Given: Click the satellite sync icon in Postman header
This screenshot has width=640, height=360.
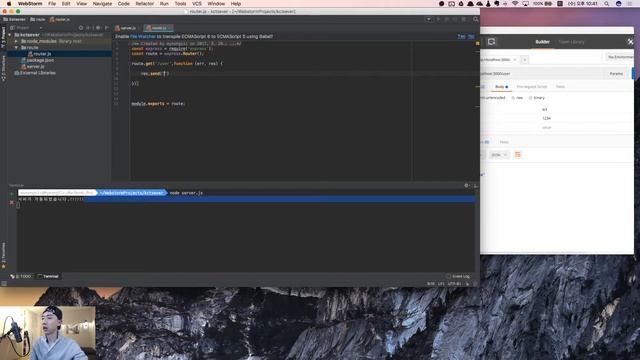Looking at the screenshot, I should pyautogui.click(x=630, y=42).
